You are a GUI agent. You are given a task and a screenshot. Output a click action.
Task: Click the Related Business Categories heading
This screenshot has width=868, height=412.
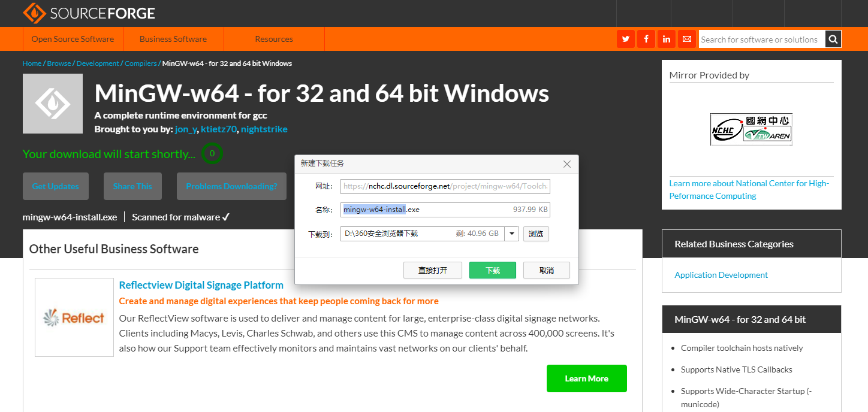tap(734, 244)
